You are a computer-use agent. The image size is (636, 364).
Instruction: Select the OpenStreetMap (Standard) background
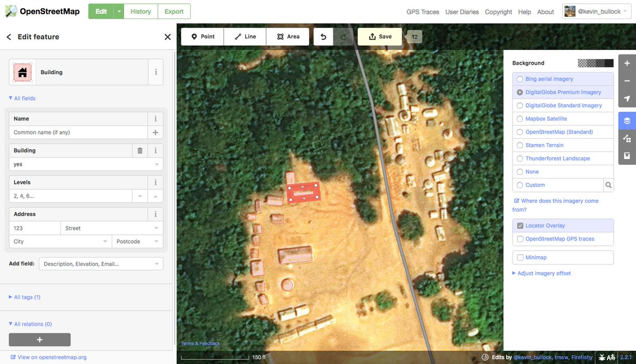[x=563, y=132]
